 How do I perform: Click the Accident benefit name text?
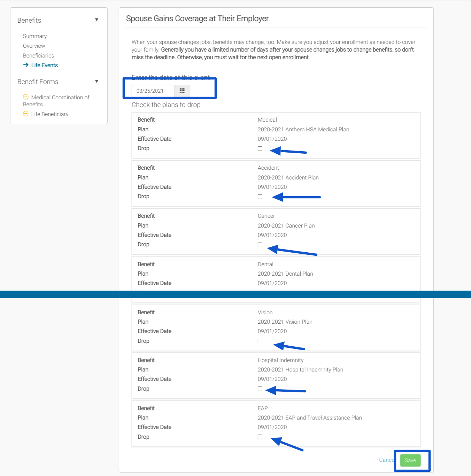pos(268,168)
